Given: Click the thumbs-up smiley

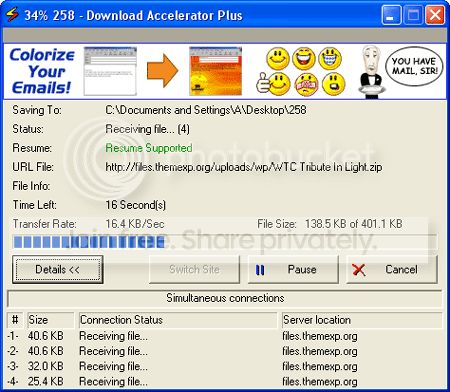Looking at the screenshot, I should [274, 84].
